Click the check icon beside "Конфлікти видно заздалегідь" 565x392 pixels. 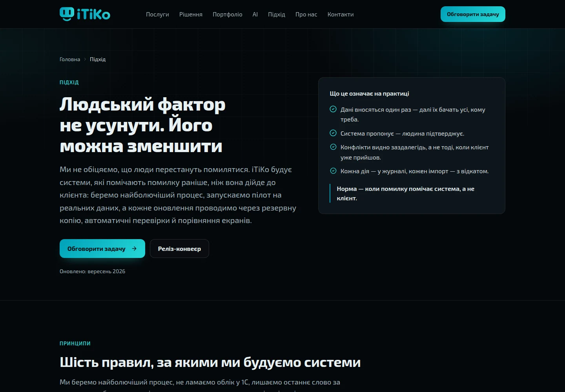333,147
